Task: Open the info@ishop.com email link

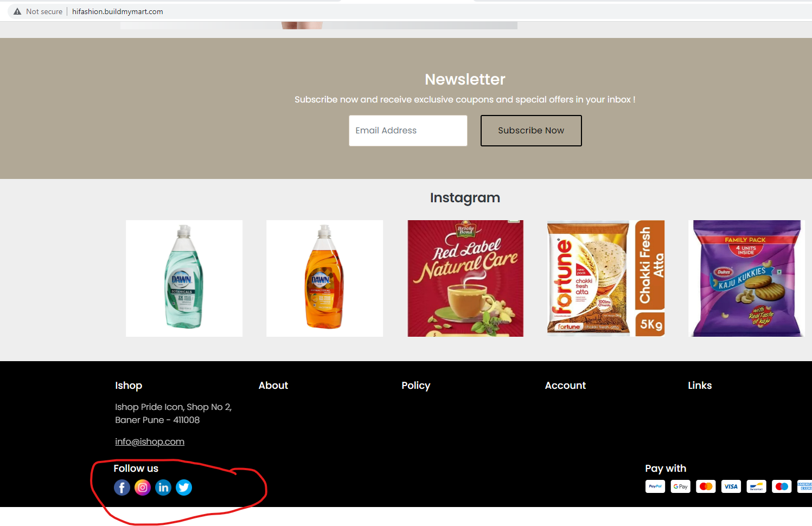Action: click(x=150, y=441)
